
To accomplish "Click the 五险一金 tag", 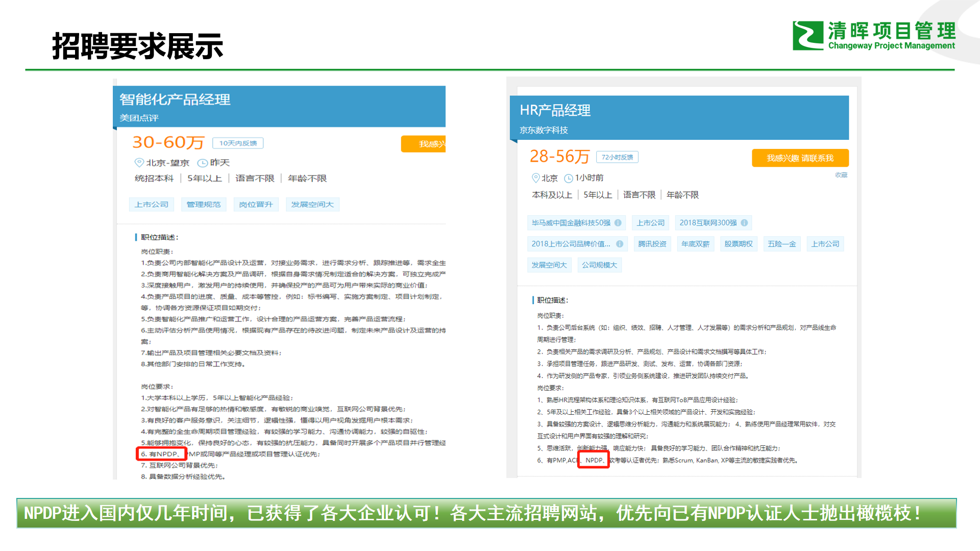I will click(x=781, y=244).
